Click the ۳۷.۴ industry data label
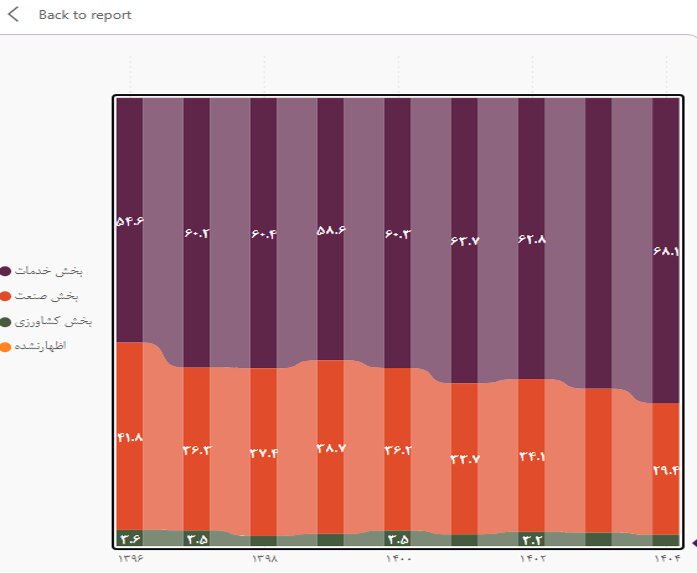 [264, 453]
